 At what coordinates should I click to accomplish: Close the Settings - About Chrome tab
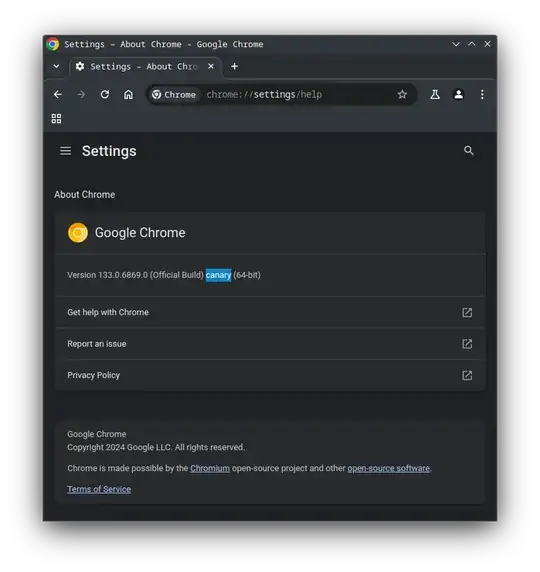pos(211,66)
